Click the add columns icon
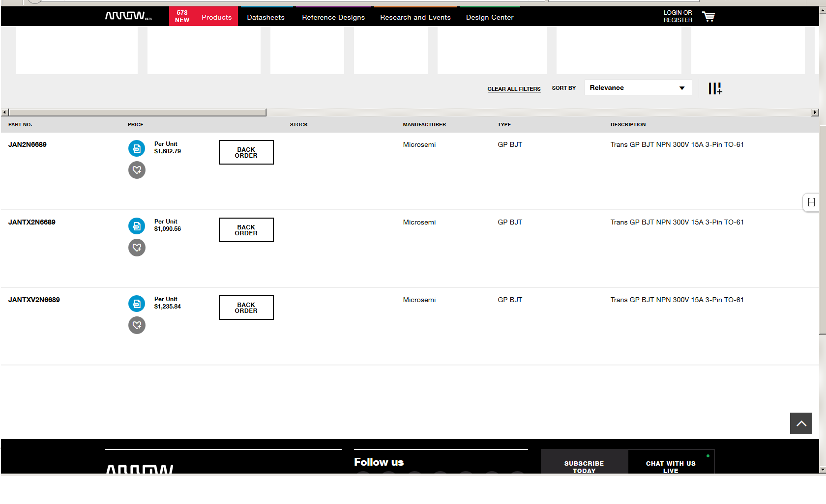826x504 pixels. tap(715, 88)
